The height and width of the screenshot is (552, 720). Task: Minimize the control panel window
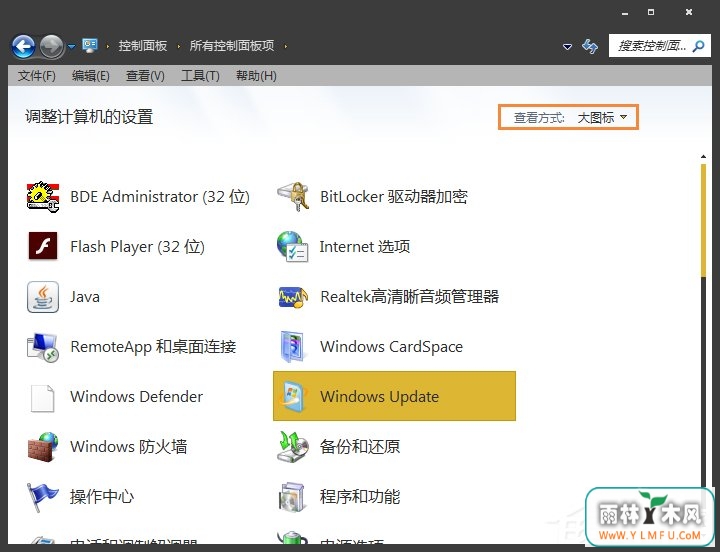coord(625,12)
